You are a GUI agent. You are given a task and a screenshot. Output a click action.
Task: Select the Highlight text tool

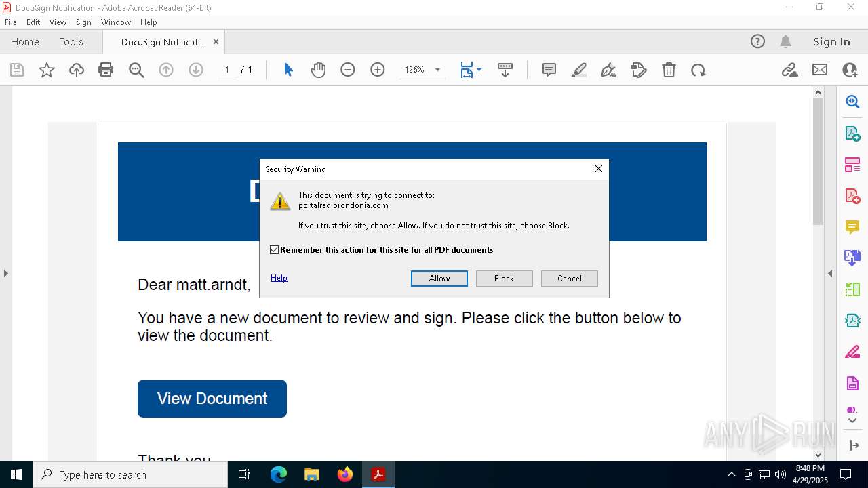[x=579, y=70]
